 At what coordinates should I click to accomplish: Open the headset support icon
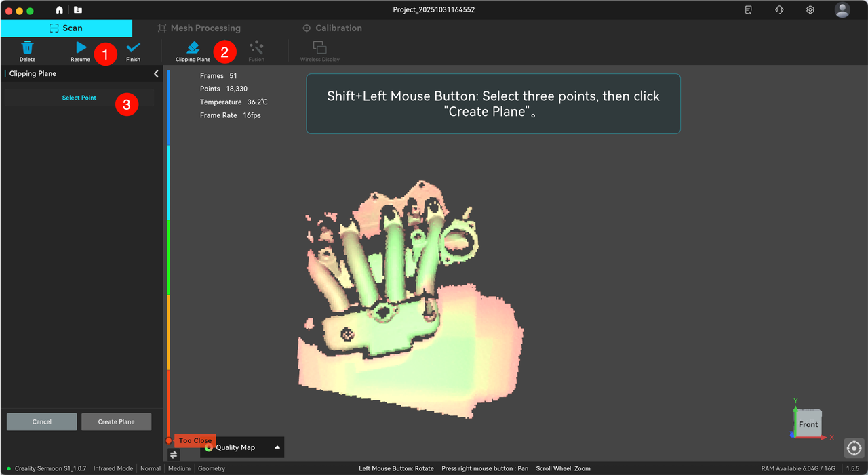(779, 9)
